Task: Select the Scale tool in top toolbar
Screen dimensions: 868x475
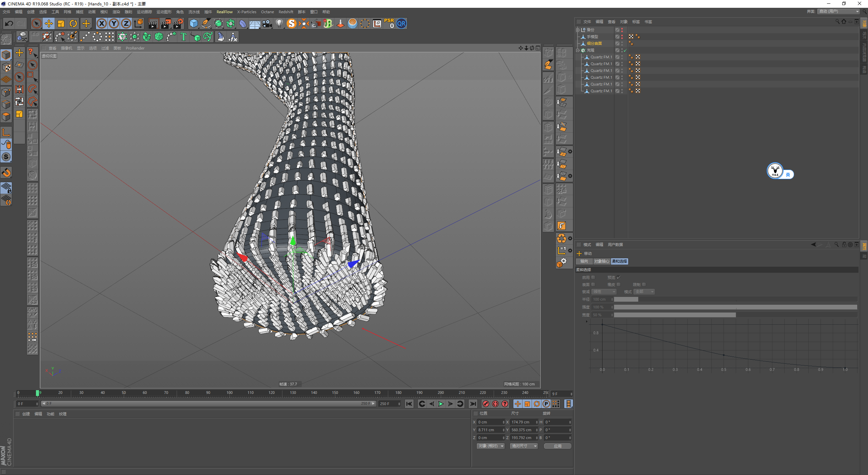Action: click(x=61, y=23)
